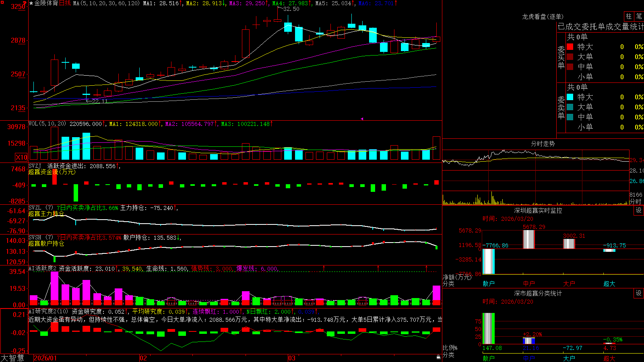This screenshot has width=644, height=362.
Task: Select 超大 category under 比例% chart
Action: 609,358
